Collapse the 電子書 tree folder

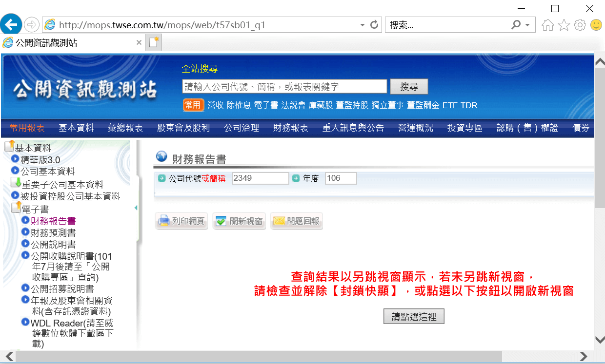click(16, 208)
